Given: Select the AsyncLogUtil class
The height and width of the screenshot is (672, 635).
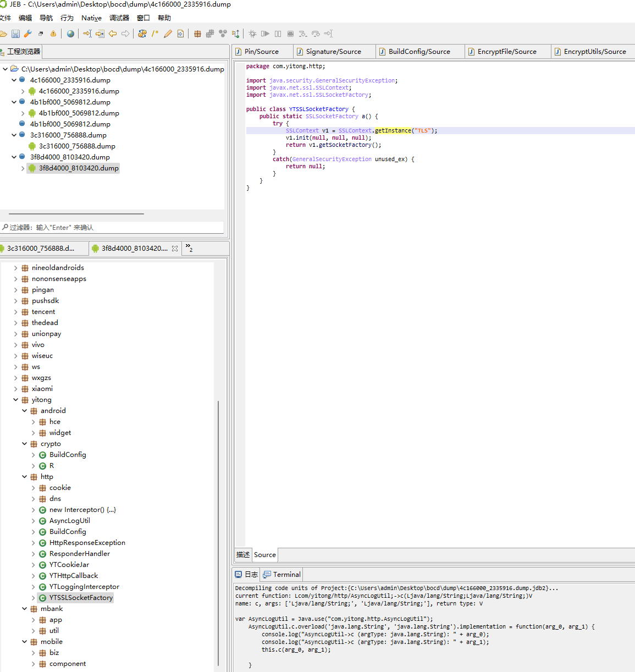Looking at the screenshot, I should pyautogui.click(x=69, y=521).
